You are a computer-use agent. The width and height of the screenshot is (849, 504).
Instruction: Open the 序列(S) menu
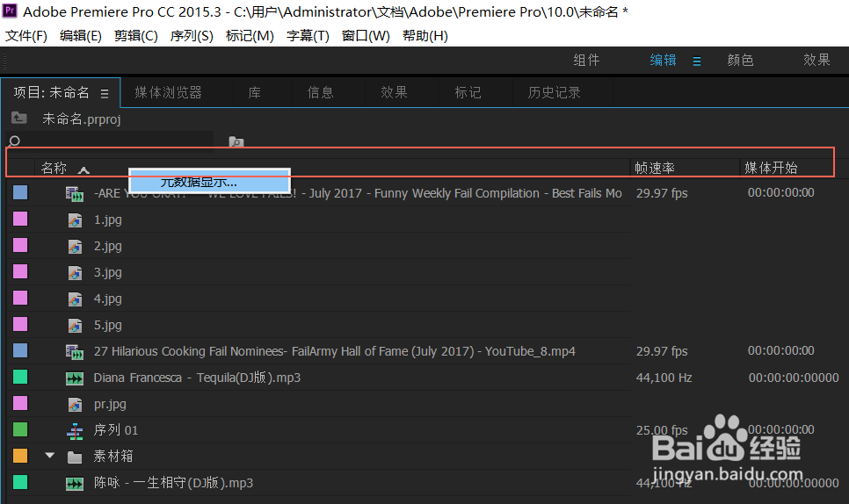pos(192,36)
